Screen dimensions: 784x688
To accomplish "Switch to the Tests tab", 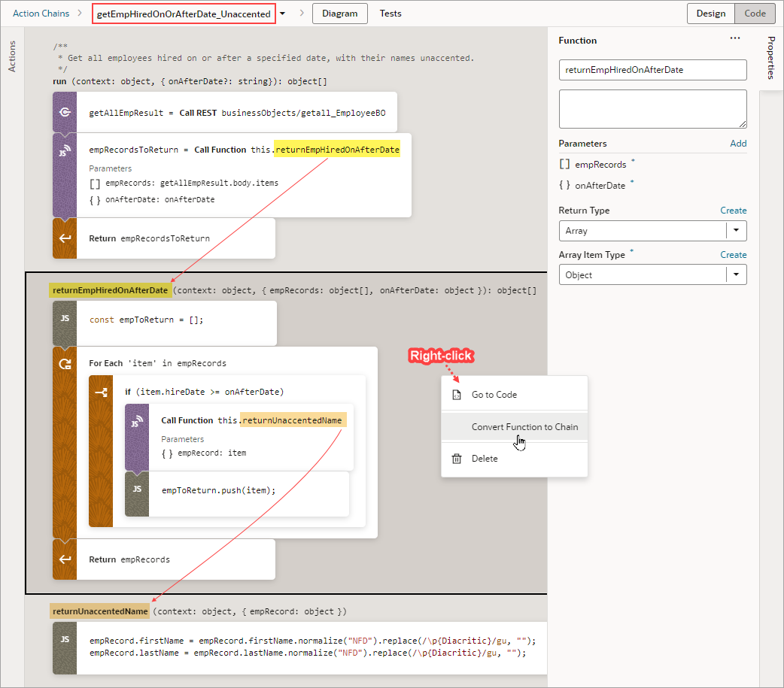I will tap(390, 14).
